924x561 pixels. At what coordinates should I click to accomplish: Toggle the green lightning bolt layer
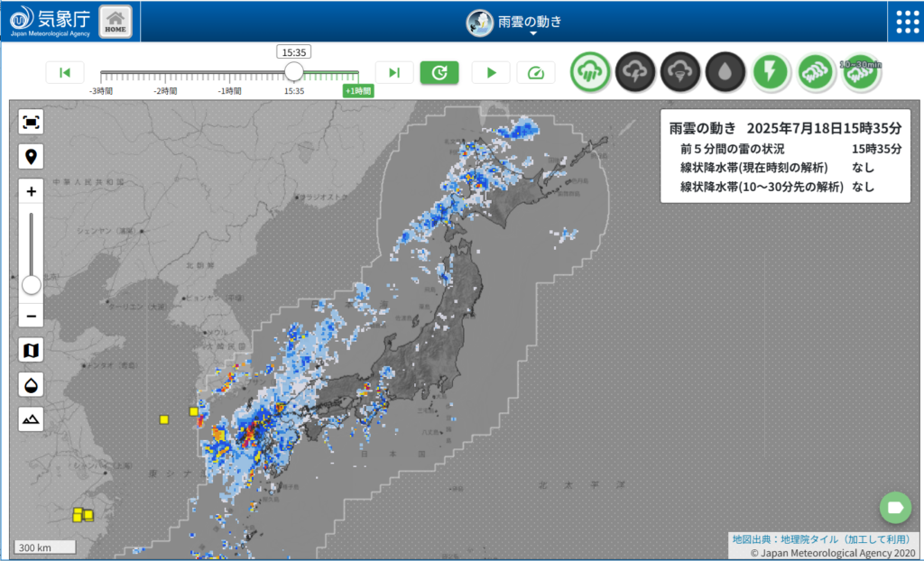(771, 71)
